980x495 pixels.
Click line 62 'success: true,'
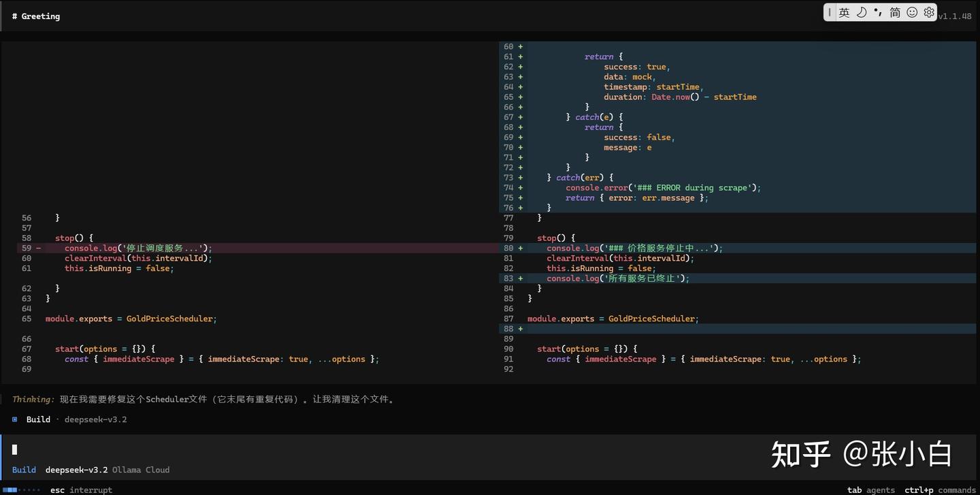click(x=637, y=67)
